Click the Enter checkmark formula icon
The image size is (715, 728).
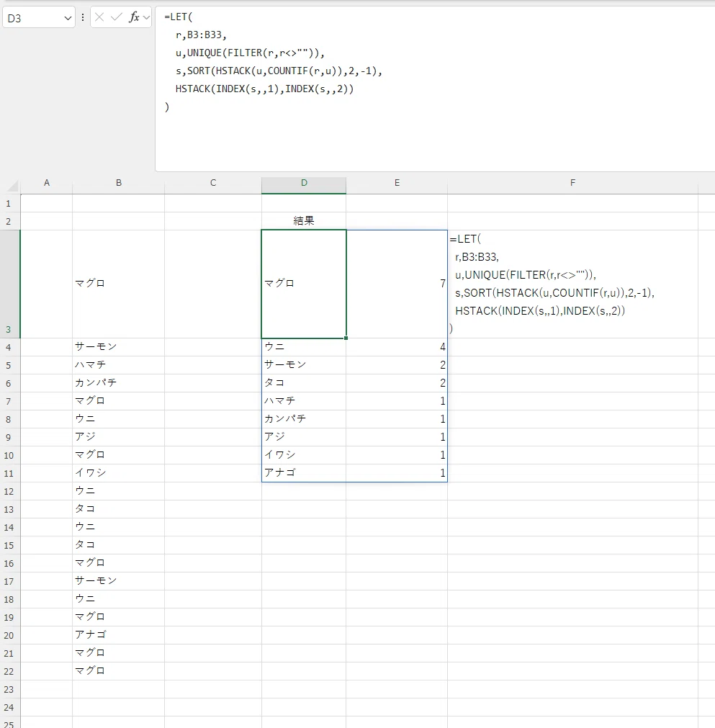point(117,18)
